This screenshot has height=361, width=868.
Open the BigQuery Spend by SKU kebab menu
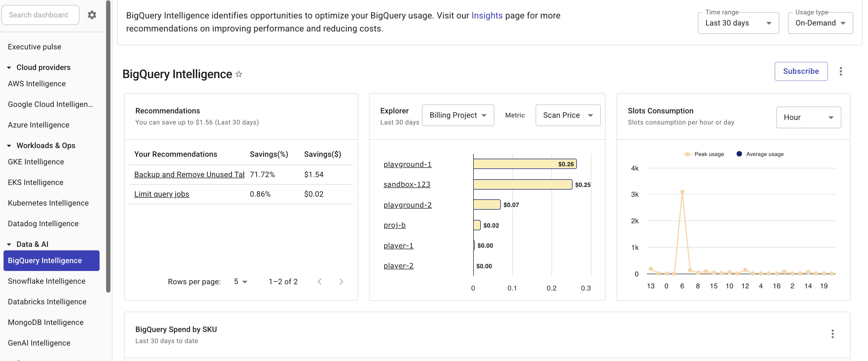tap(833, 334)
